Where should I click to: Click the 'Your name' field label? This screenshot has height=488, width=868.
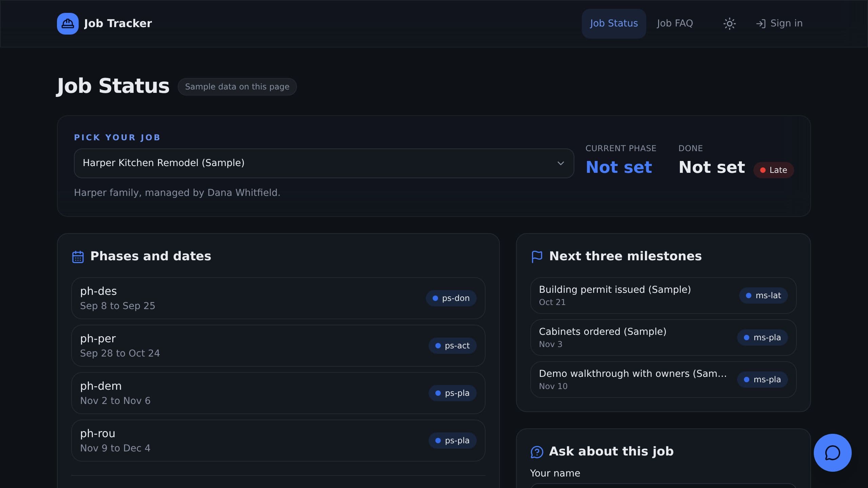pos(555,473)
